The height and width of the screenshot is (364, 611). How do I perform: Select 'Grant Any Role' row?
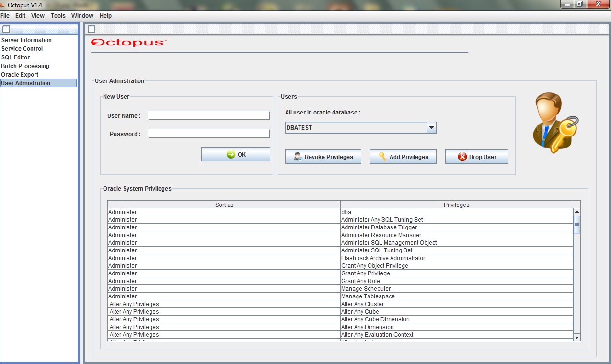tap(340, 281)
